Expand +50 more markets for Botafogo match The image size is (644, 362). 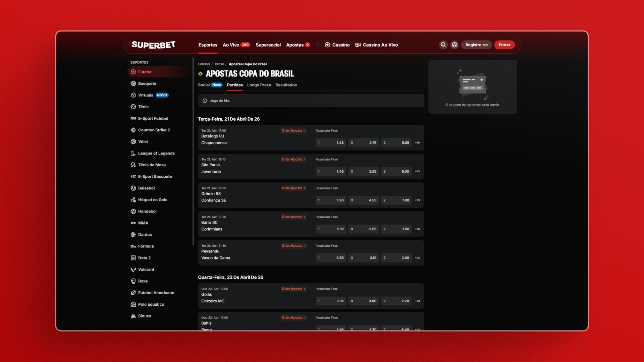pyautogui.click(x=417, y=143)
